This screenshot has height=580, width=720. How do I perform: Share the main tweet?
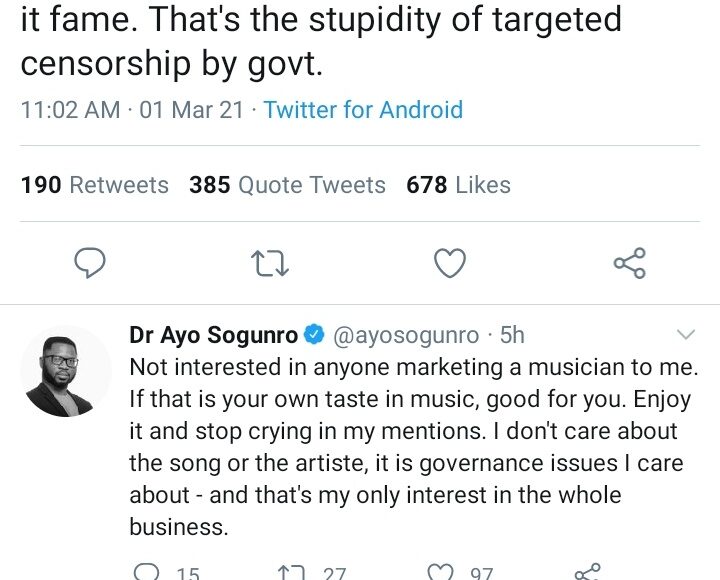(x=629, y=263)
